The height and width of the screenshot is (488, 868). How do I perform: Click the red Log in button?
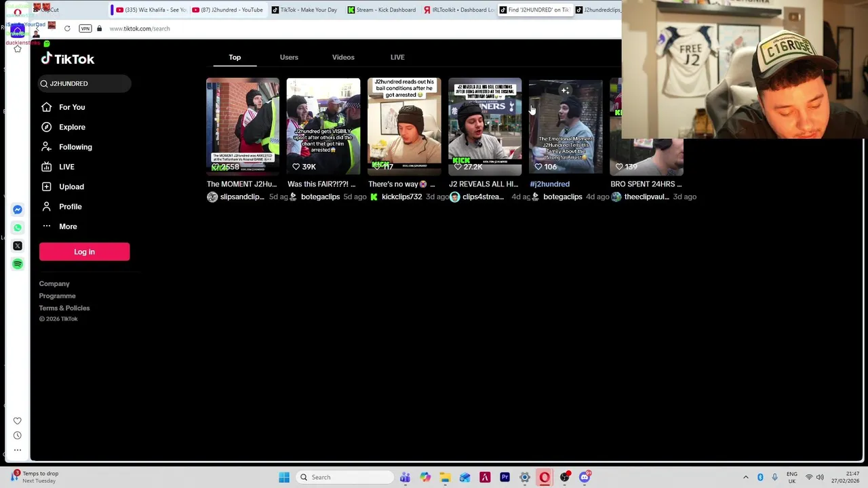pos(84,251)
